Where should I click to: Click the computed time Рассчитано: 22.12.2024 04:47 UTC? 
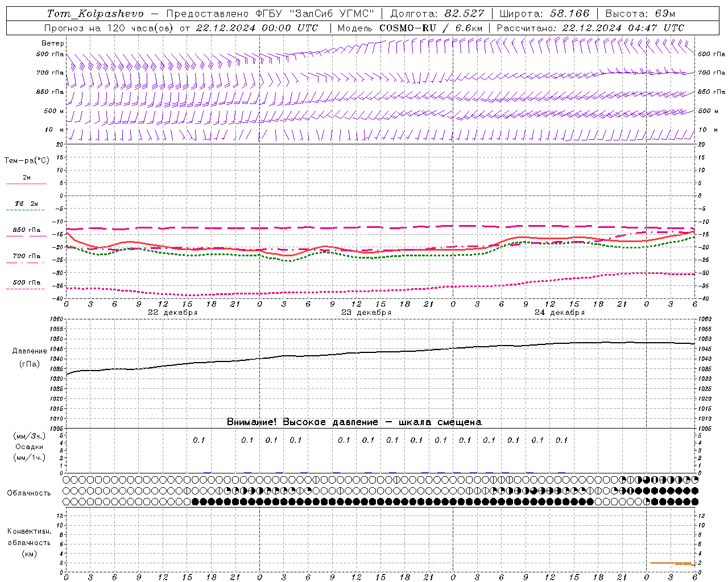590,28
